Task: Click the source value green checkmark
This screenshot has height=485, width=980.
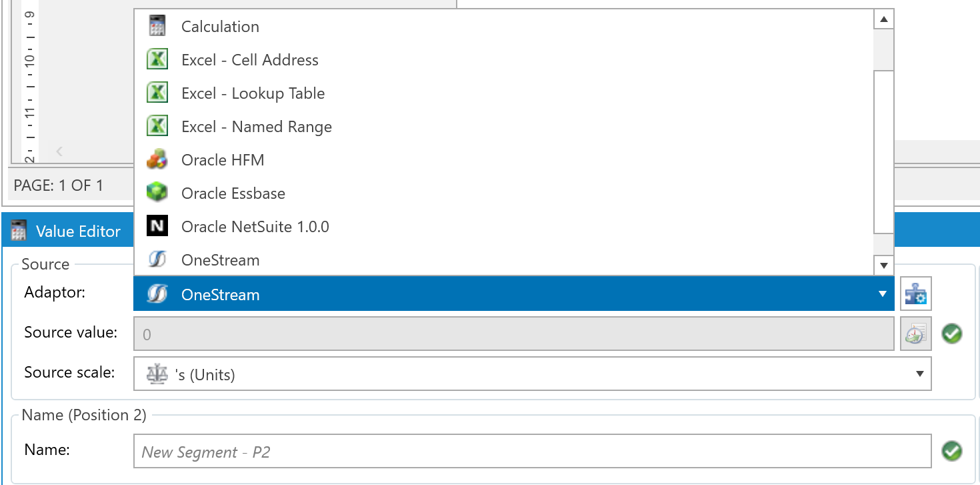Action: point(952,334)
